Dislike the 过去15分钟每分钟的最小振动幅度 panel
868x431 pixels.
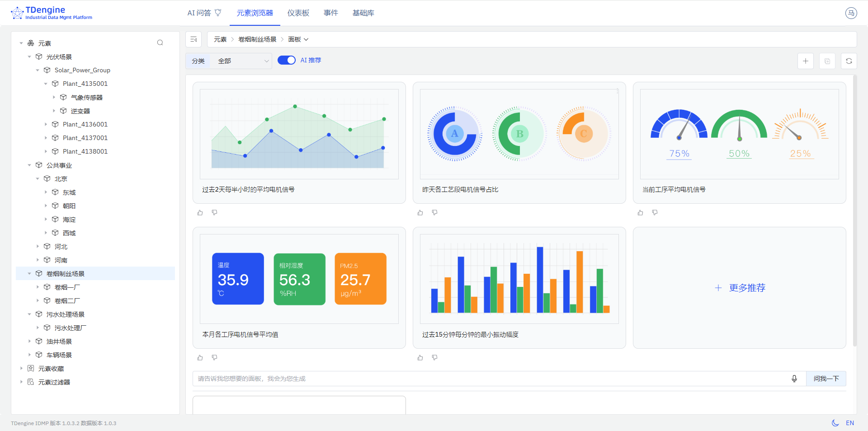(435, 357)
